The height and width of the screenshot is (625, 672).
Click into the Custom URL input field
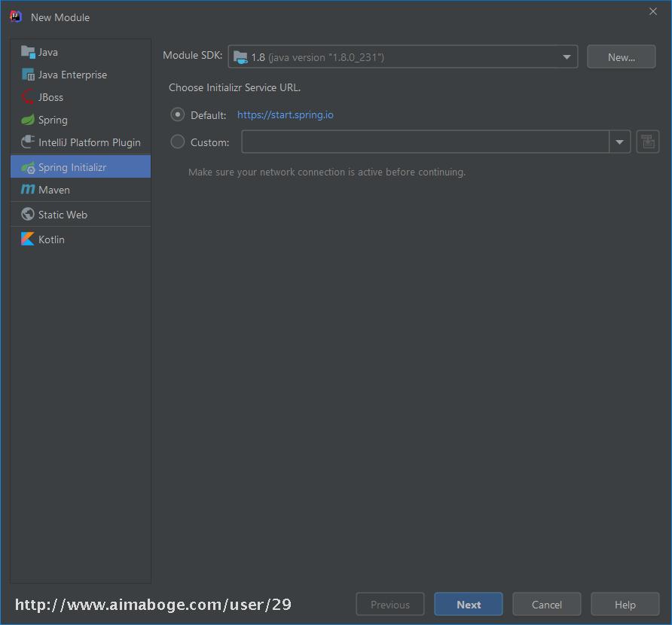[425, 142]
